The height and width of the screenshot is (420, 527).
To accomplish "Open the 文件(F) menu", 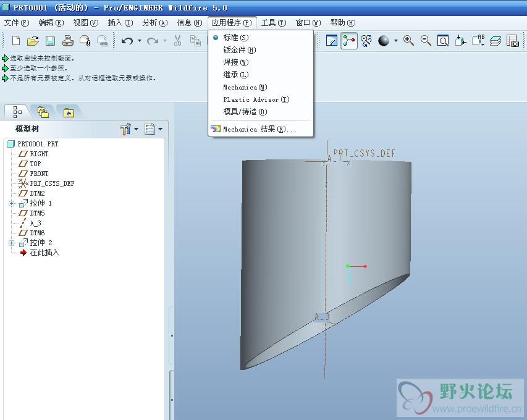I will [x=17, y=23].
